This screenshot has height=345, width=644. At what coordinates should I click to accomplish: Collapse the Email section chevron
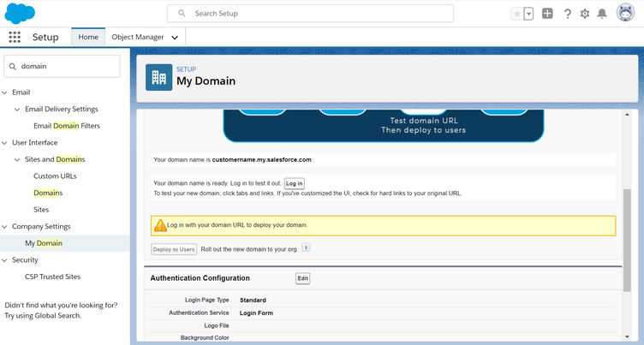point(5,92)
